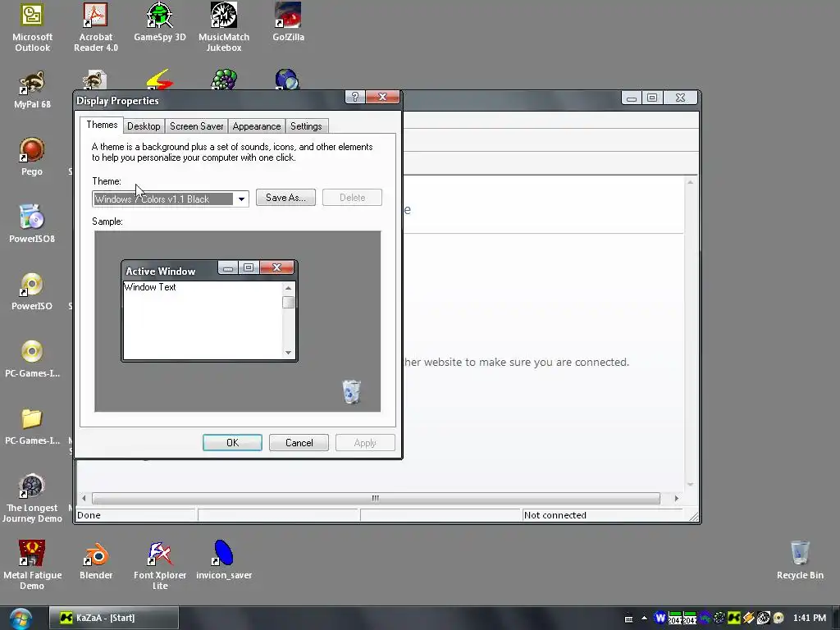Click the disc tray icon beside clock
840x630 pixels.
point(778,618)
